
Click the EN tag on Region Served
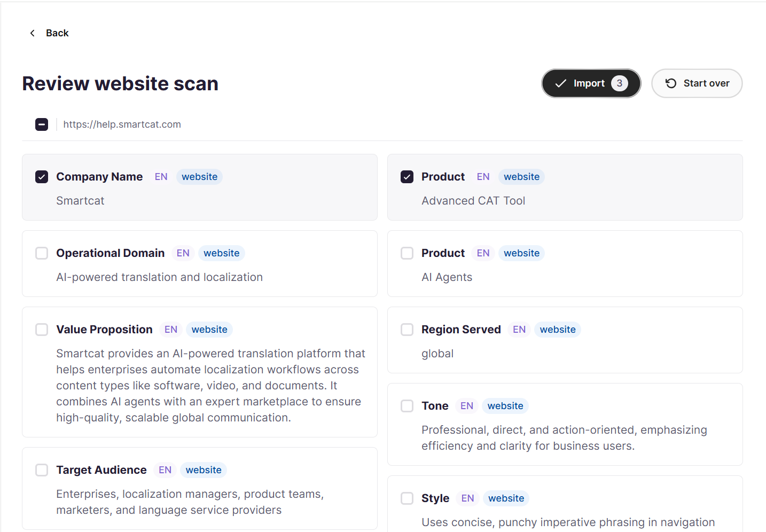519,330
